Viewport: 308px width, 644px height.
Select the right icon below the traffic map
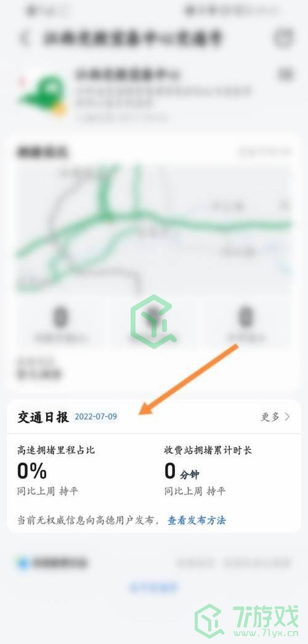click(246, 324)
